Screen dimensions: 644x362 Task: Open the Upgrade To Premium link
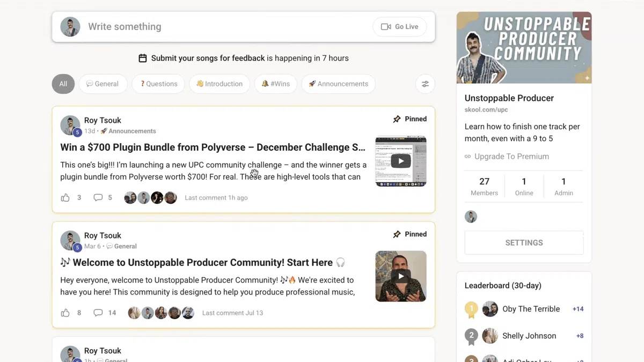511,157
